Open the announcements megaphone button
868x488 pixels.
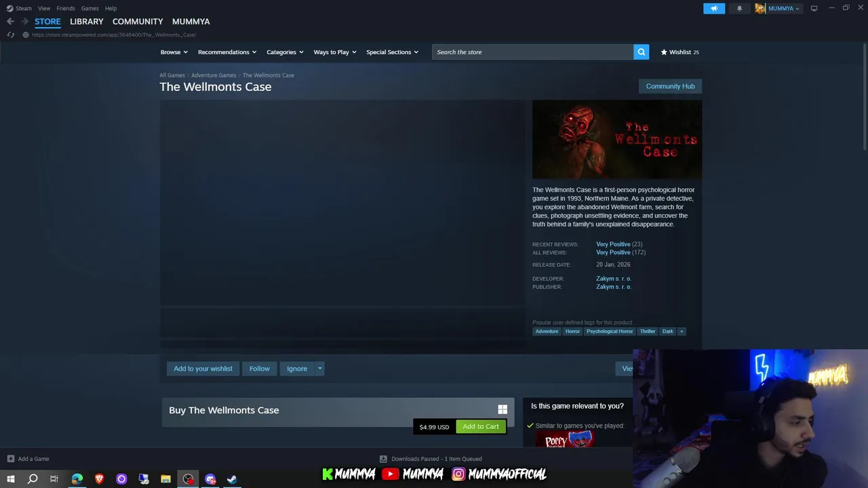714,8
